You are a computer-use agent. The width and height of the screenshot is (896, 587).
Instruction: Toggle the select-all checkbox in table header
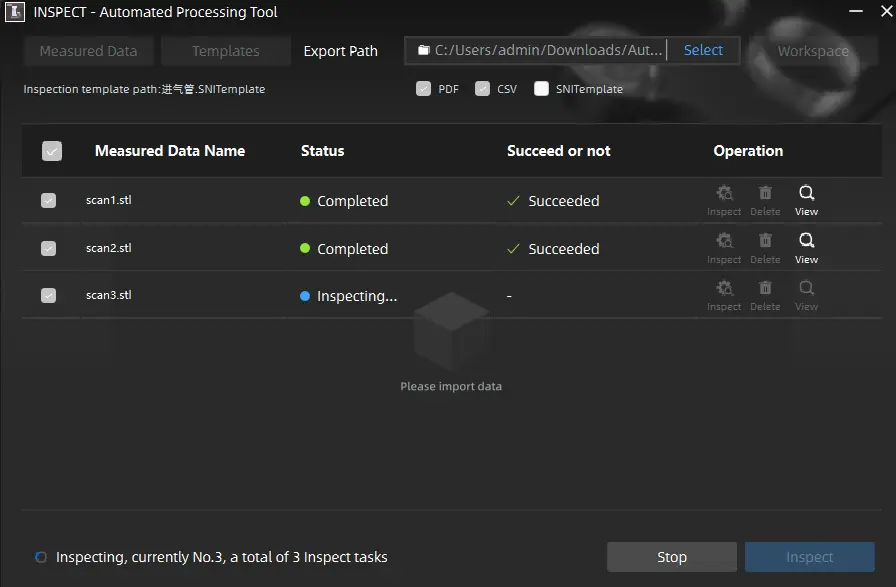click(52, 151)
